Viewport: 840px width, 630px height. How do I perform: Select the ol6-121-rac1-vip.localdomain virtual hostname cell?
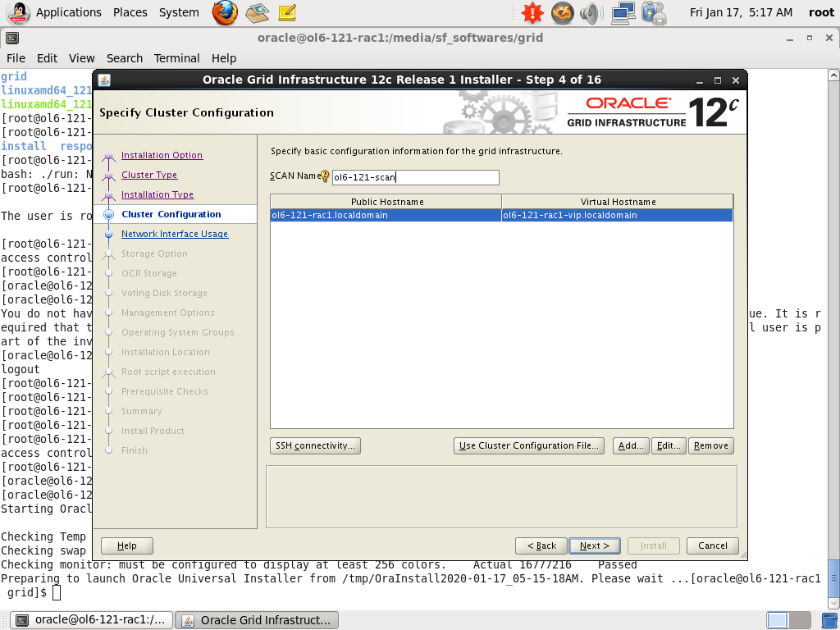click(617, 216)
